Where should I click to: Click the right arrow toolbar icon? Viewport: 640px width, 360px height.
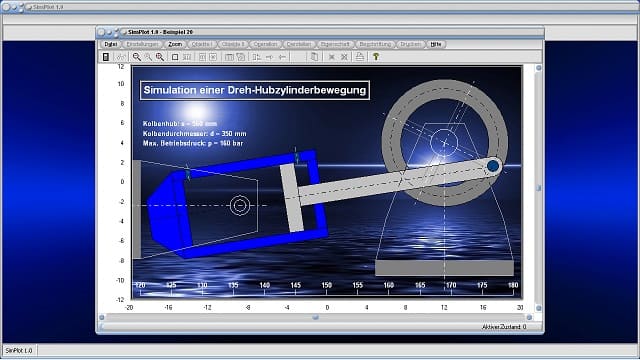click(x=269, y=57)
